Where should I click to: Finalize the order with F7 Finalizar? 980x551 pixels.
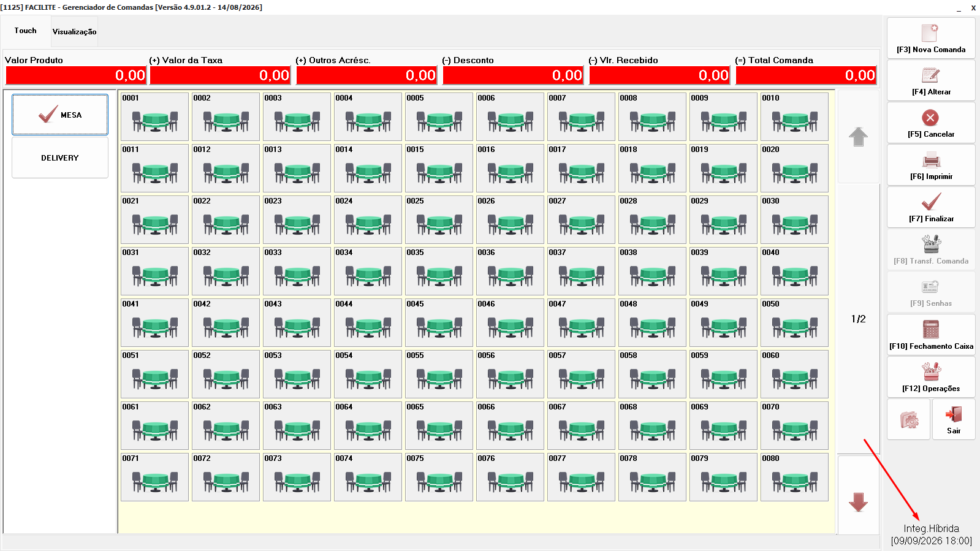point(931,207)
